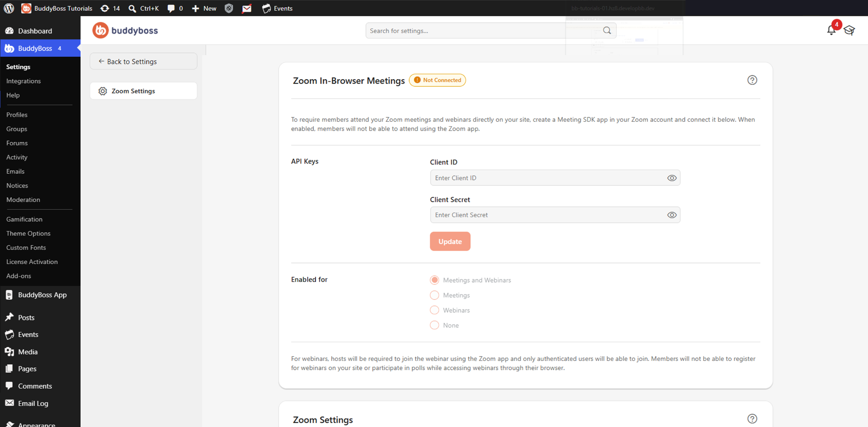The height and width of the screenshot is (427, 868).
Task: Open the Ctrl+K search in admin bar
Action: [143, 8]
